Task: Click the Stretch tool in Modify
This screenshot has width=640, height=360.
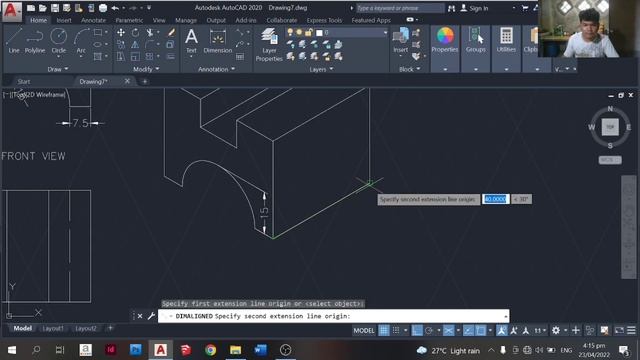Action: click(121, 56)
